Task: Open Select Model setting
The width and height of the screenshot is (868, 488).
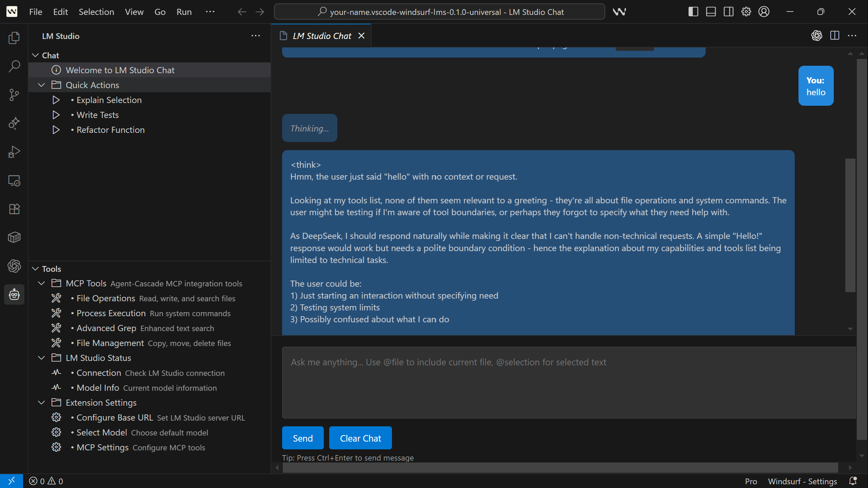Action: (x=150, y=432)
